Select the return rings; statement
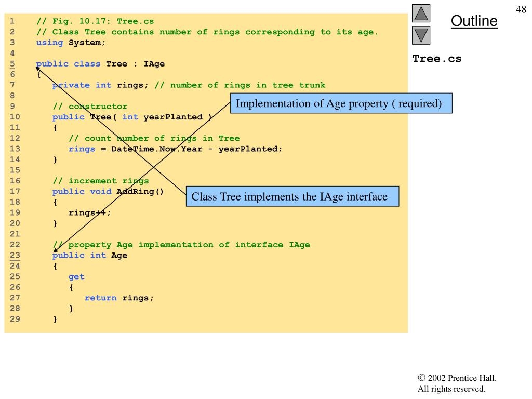Viewport: 532px width, 399px height. (x=119, y=298)
